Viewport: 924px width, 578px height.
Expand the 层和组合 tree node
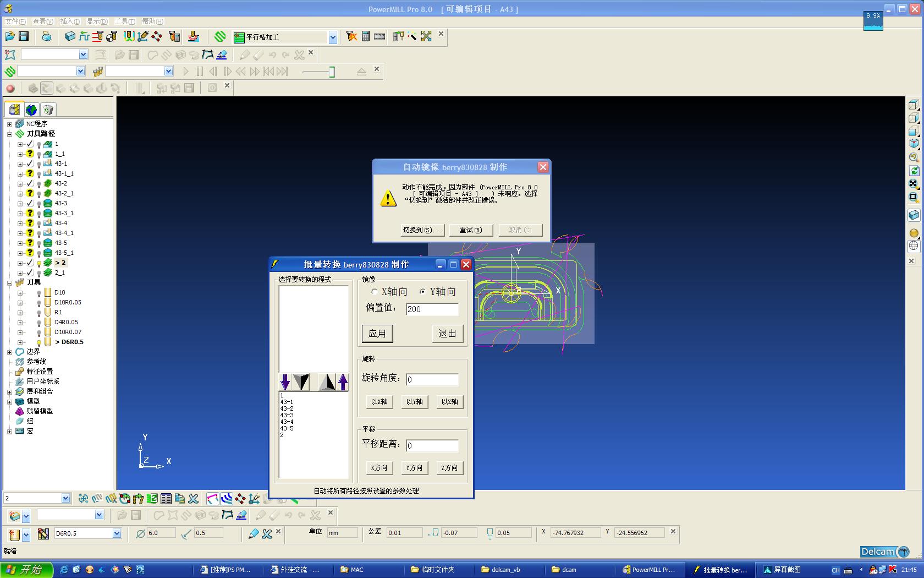[9, 391]
